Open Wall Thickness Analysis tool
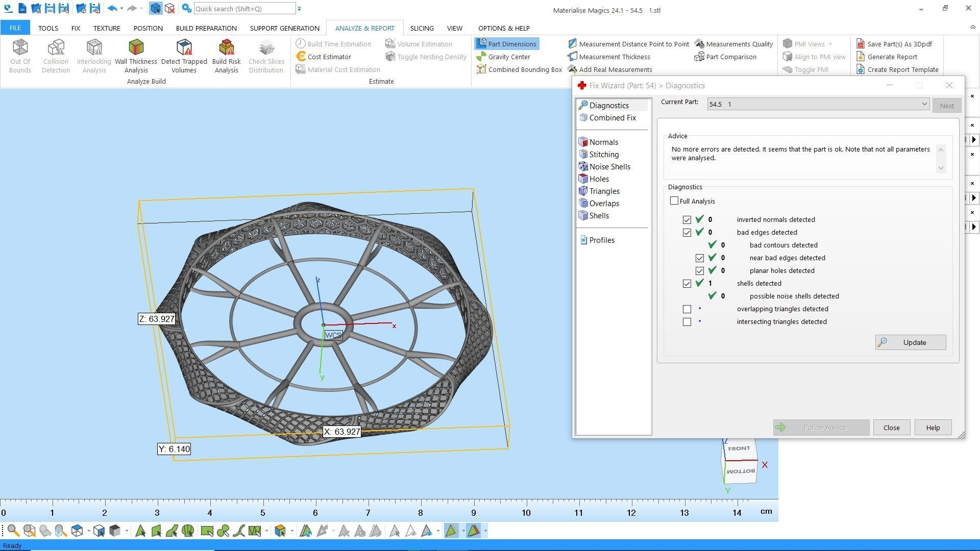This screenshot has width=980, height=551. (136, 55)
